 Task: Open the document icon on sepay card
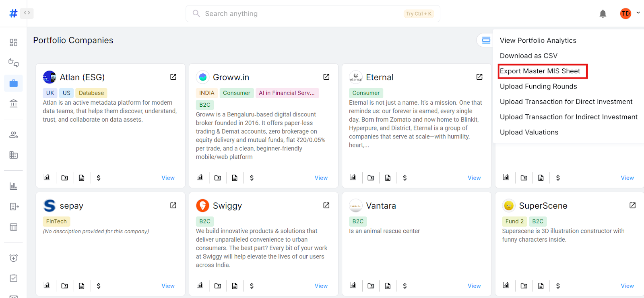[x=82, y=286]
